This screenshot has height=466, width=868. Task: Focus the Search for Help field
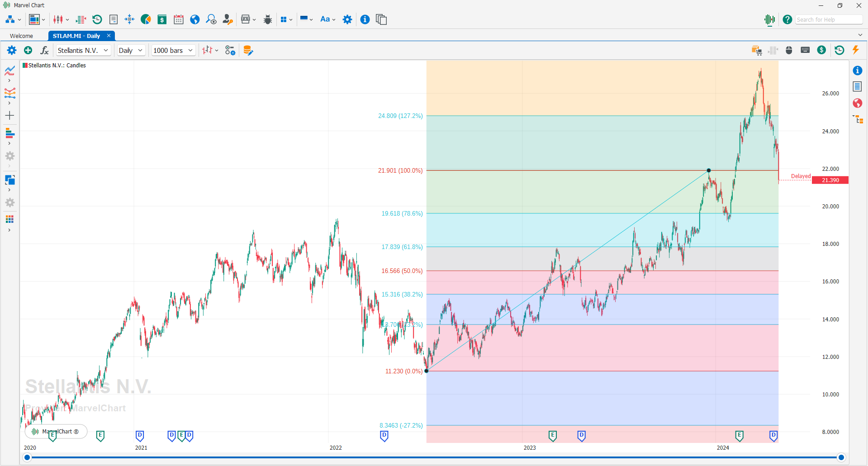829,19
